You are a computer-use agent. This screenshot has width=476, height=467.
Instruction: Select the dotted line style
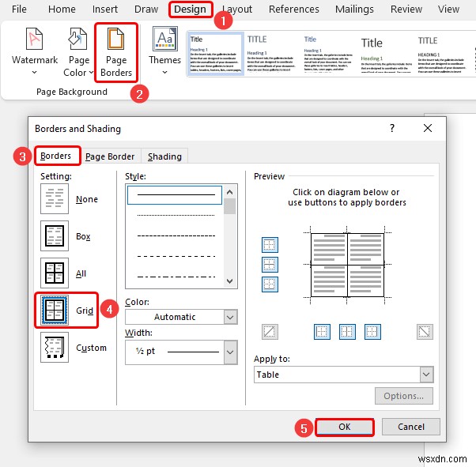click(176, 215)
